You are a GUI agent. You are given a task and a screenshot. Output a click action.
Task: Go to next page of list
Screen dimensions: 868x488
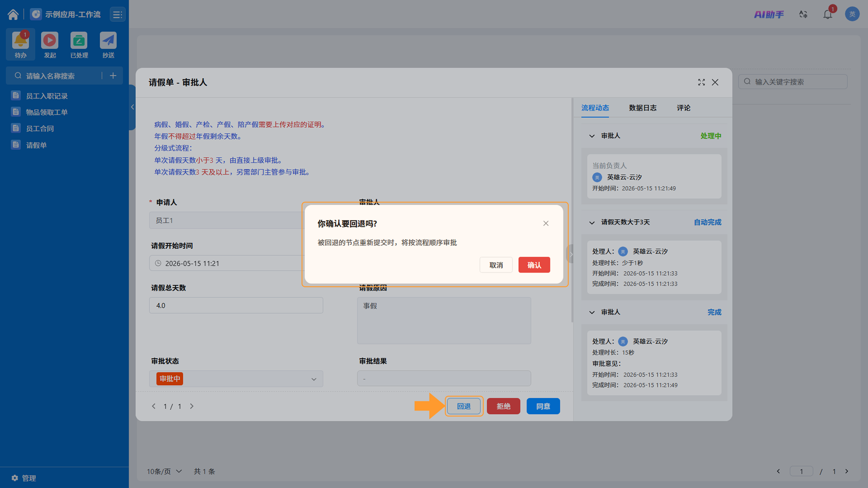coord(847,471)
